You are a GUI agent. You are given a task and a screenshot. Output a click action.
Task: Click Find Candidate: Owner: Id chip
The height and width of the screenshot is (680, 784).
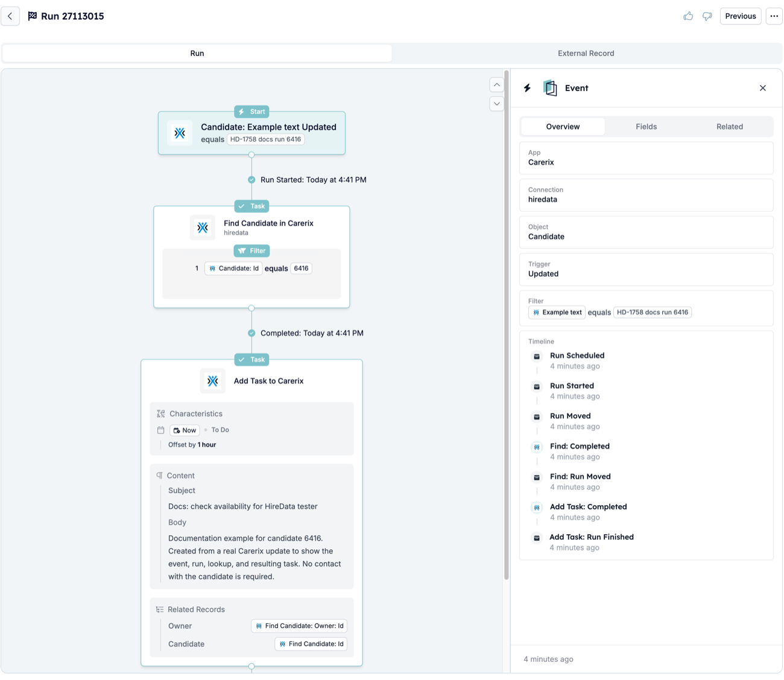click(x=299, y=626)
